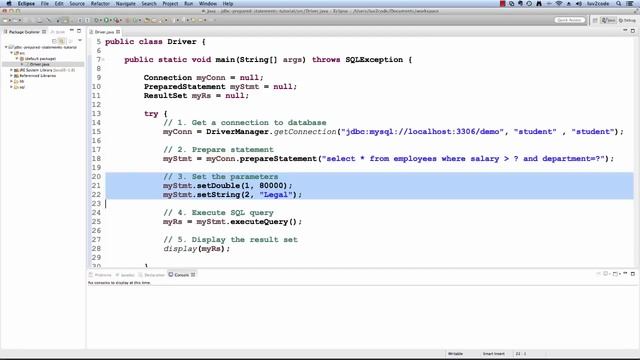This screenshot has height=360, width=640.
Task: Click the luv2code user menu
Action: [x=598, y=4]
